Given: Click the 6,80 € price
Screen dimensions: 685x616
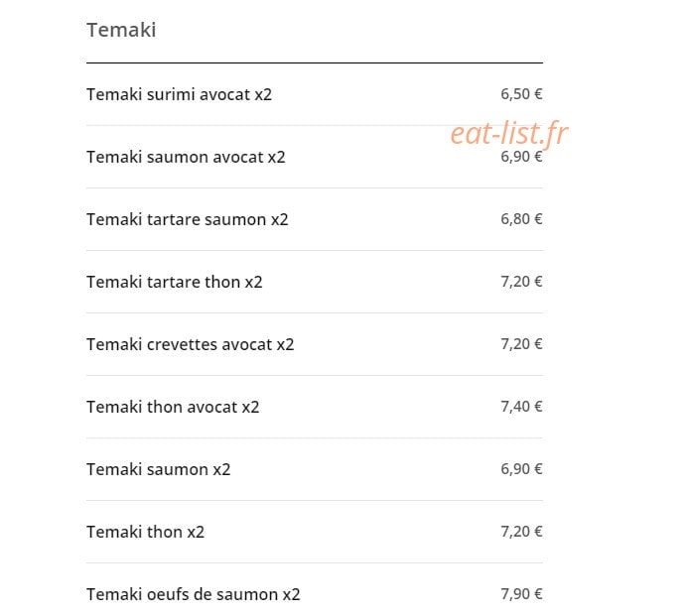Looking at the screenshot, I should pos(521,218).
